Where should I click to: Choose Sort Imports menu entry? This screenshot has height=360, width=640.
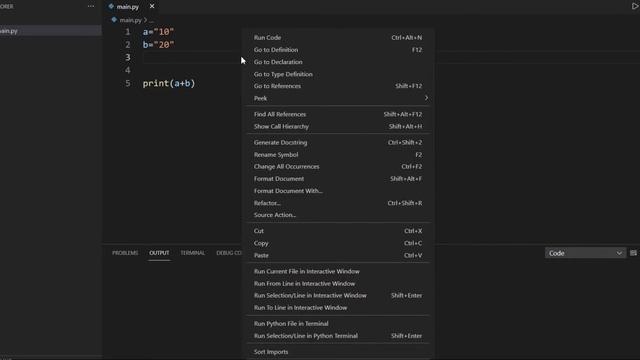tap(338, 352)
